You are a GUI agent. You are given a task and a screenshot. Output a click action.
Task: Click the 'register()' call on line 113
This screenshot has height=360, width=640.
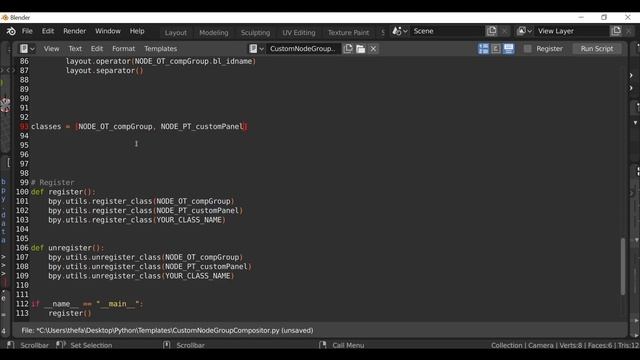click(70, 313)
